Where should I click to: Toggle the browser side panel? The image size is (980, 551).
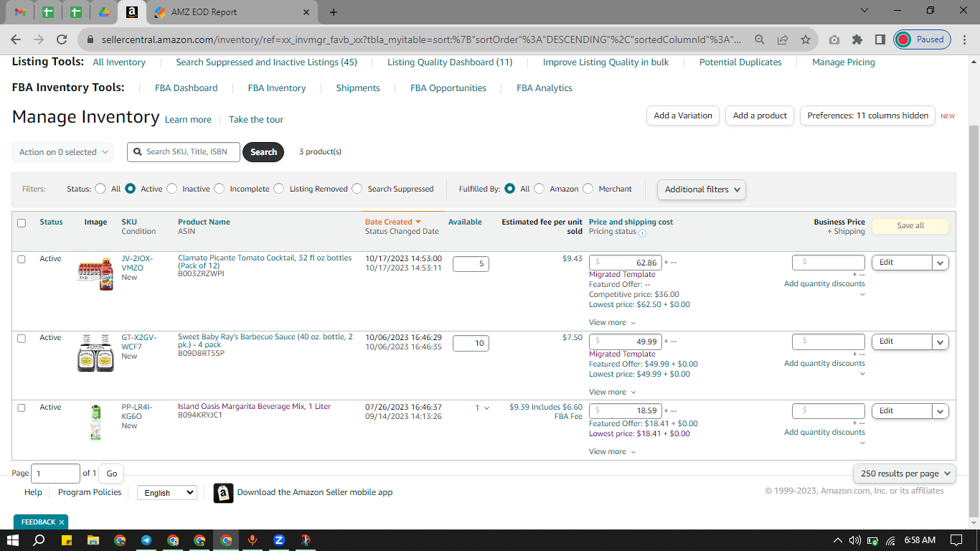pyautogui.click(x=880, y=39)
